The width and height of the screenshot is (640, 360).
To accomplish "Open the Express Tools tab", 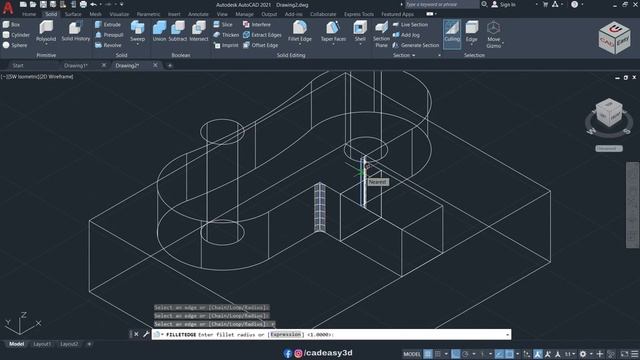I will point(358,14).
